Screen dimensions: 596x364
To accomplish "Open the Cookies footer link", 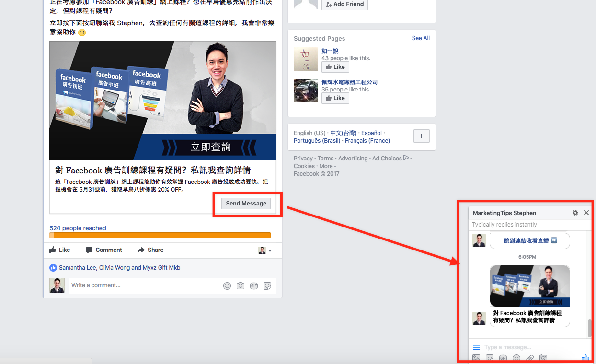I will [x=304, y=166].
